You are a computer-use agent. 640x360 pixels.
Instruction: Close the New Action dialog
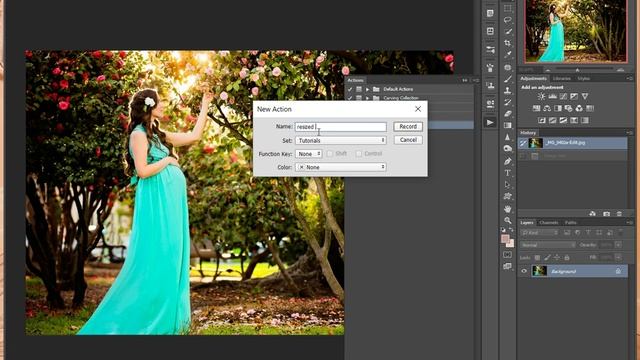[x=418, y=109]
